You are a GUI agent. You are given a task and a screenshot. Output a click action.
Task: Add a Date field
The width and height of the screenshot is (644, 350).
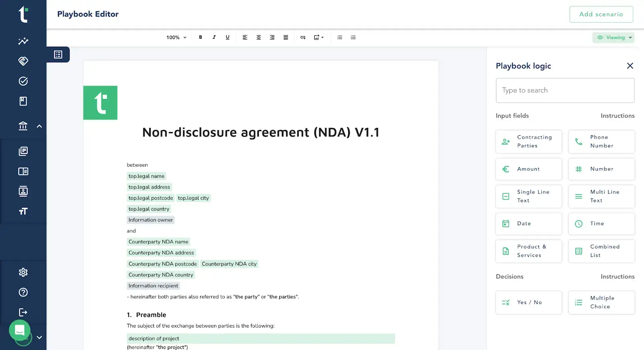pyautogui.click(x=529, y=224)
